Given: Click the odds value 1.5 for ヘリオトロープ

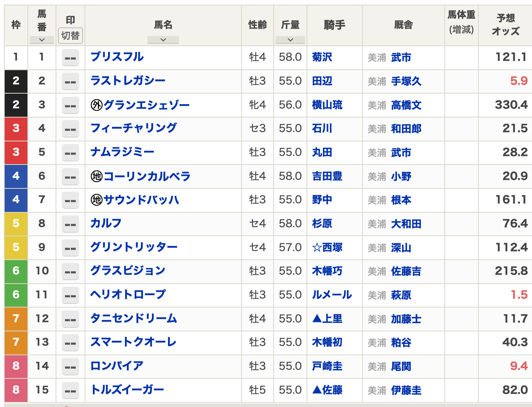Looking at the screenshot, I should [519, 295].
